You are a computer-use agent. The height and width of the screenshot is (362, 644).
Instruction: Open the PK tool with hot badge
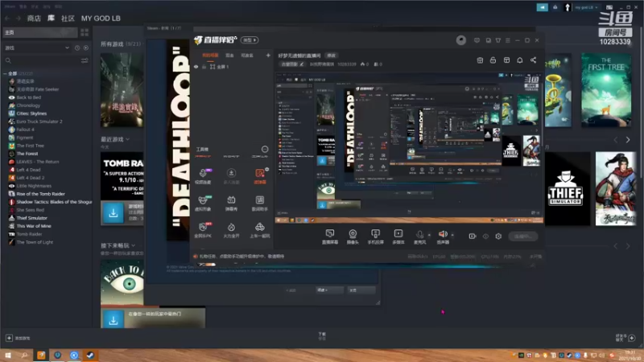(203, 230)
